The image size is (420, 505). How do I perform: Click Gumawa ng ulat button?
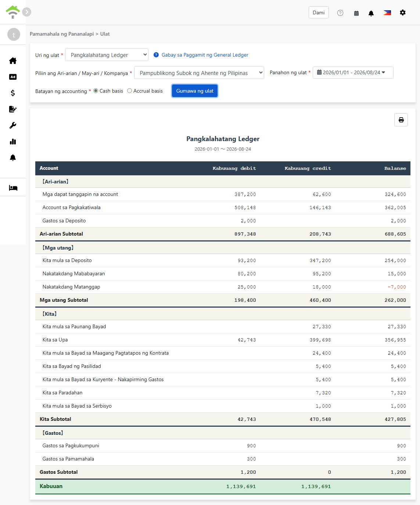195,91
